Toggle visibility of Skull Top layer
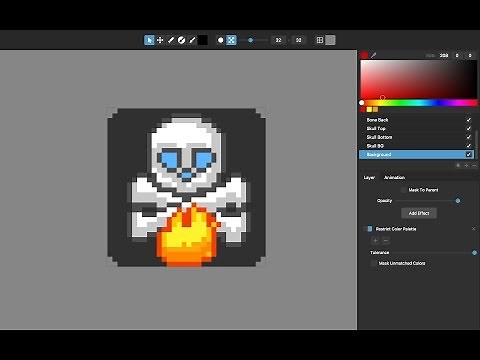This screenshot has height=360, width=480. pos(469,128)
